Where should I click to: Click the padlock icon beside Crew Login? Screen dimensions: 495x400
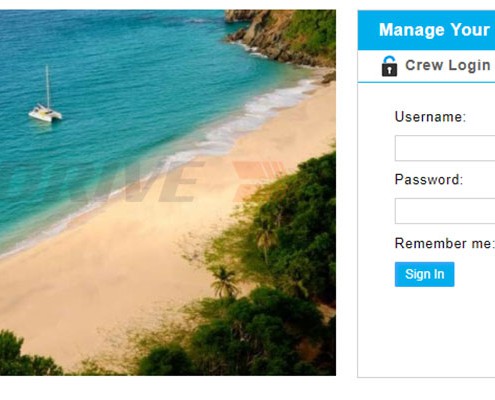[389, 66]
